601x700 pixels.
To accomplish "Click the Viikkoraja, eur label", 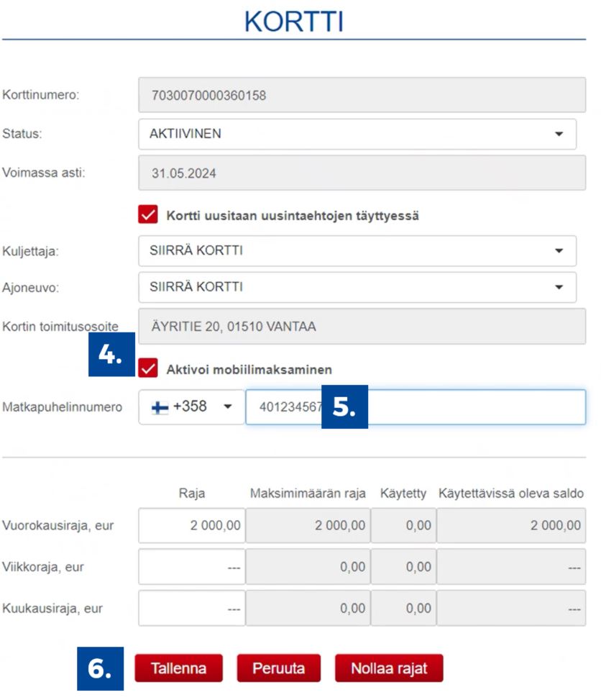I will [43, 567].
